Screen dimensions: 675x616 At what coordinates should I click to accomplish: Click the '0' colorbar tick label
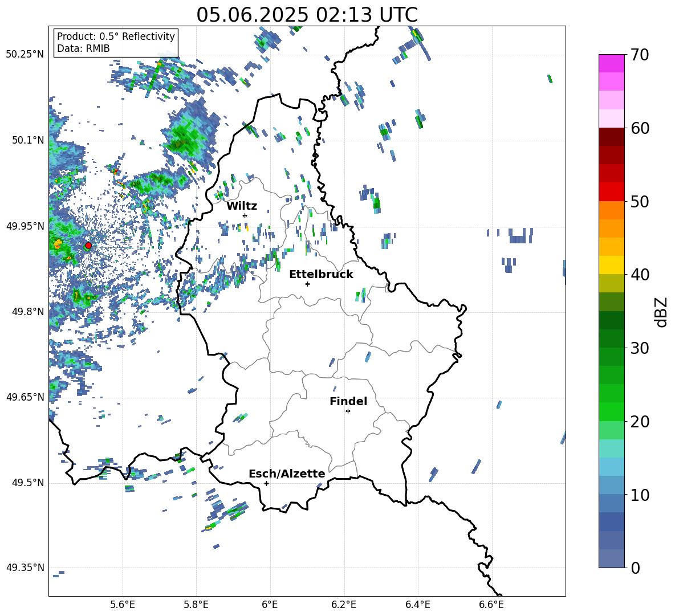click(x=635, y=568)
